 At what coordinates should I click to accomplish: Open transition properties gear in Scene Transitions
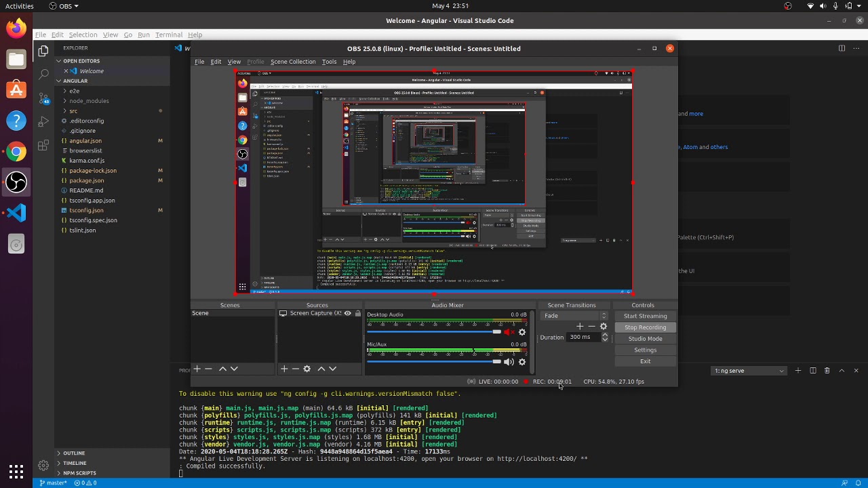point(604,327)
